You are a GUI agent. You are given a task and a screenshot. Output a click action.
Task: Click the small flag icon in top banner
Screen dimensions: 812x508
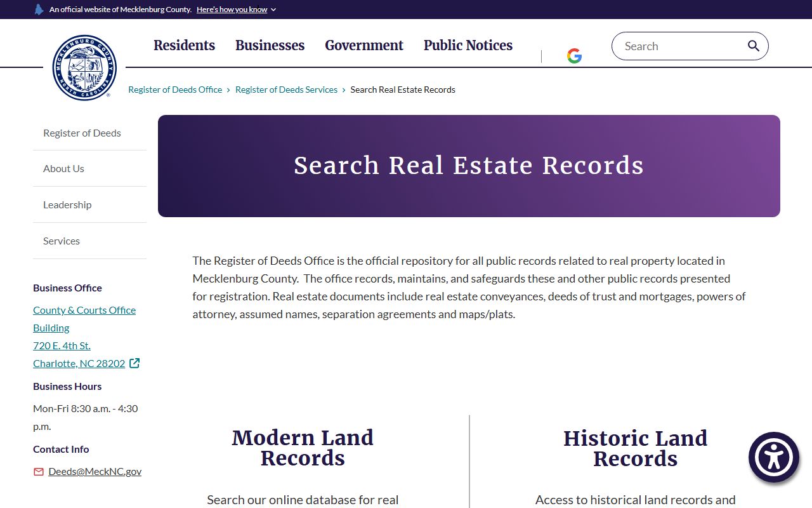[x=39, y=10]
